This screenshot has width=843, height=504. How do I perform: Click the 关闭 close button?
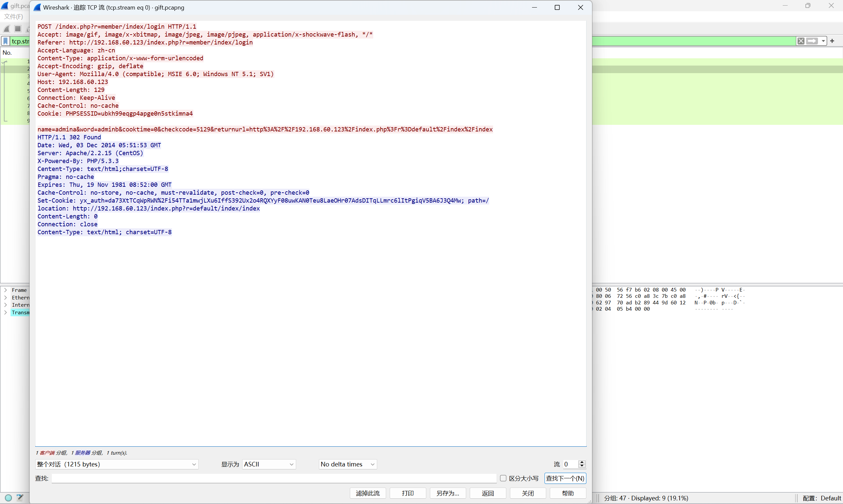[x=528, y=493]
